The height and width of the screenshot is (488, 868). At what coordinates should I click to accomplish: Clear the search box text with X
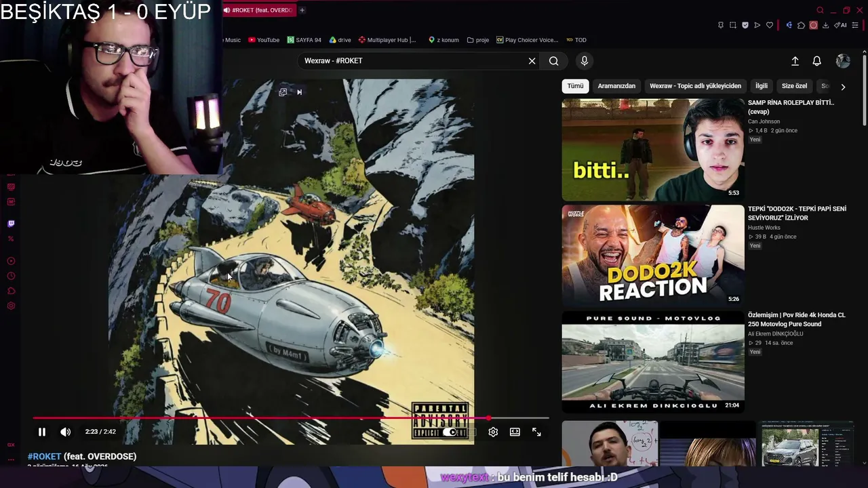click(x=532, y=61)
